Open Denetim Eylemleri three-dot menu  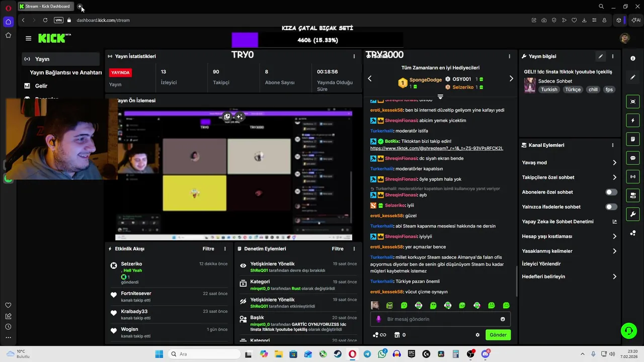click(x=354, y=248)
